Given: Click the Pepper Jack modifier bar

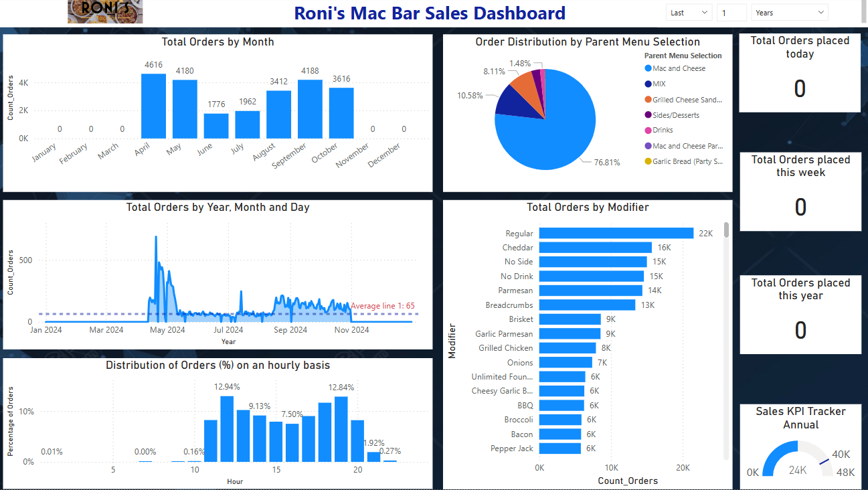Looking at the screenshot, I should (x=560, y=448).
